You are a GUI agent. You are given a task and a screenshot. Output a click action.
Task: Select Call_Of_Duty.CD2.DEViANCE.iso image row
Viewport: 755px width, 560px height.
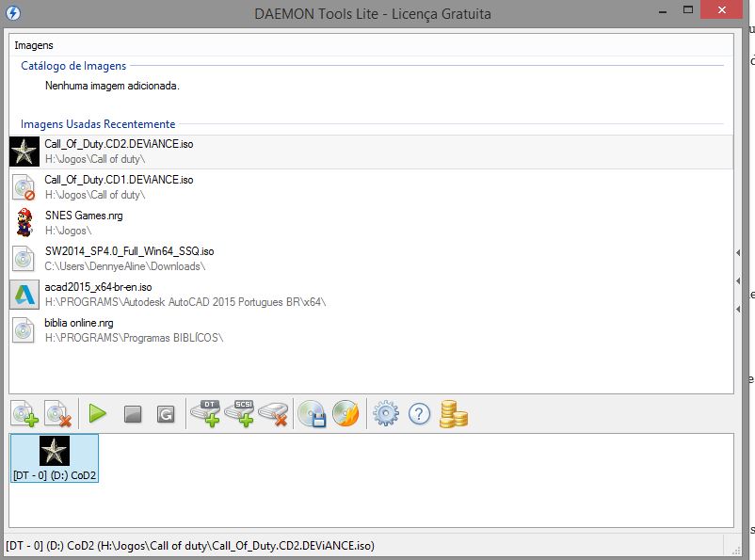click(x=371, y=152)
